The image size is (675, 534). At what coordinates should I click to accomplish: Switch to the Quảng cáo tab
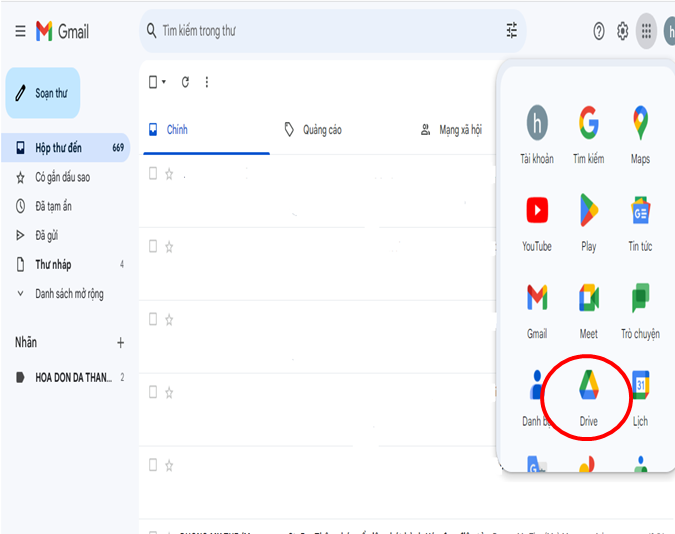pyautogui.click(x=313, y=130)
